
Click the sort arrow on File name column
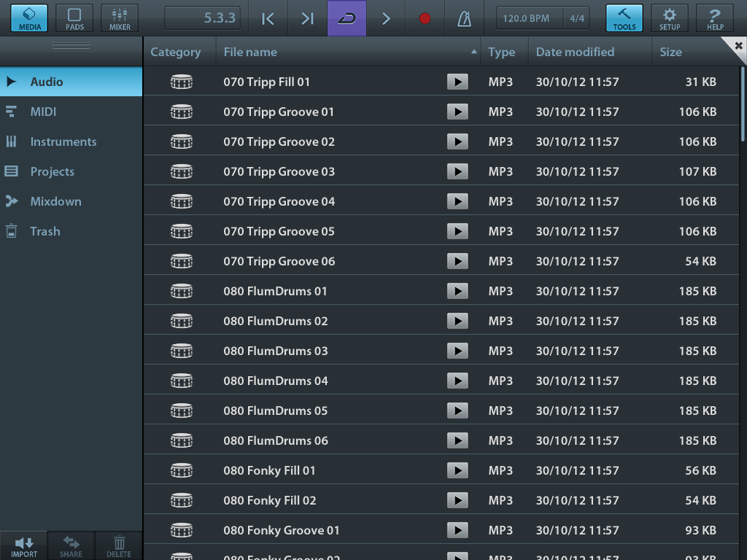pos(473,52)
